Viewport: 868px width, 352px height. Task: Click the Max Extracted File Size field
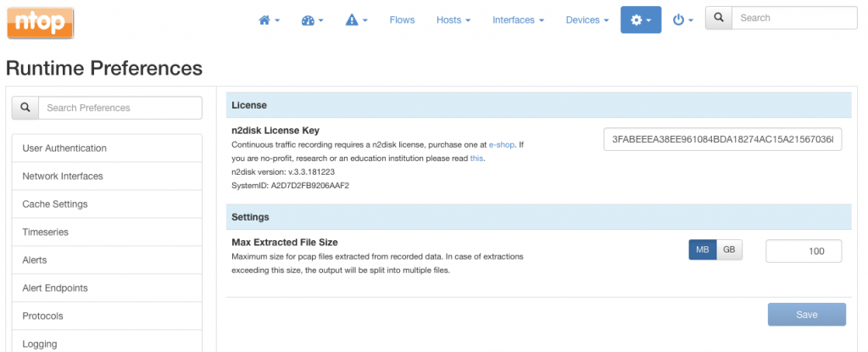point(804,251)
